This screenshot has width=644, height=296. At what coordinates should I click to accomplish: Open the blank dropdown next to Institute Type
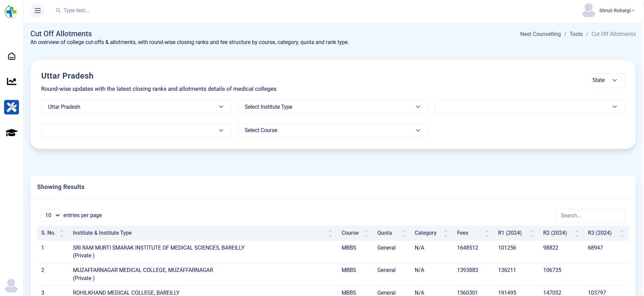point(529,107)
